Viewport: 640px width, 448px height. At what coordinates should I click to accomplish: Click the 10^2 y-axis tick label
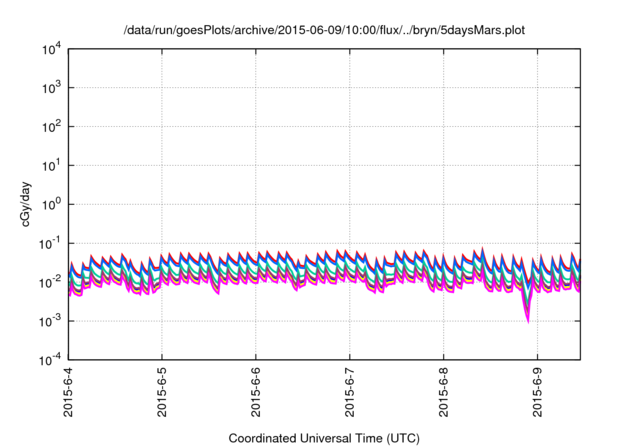tap(51, 127)
